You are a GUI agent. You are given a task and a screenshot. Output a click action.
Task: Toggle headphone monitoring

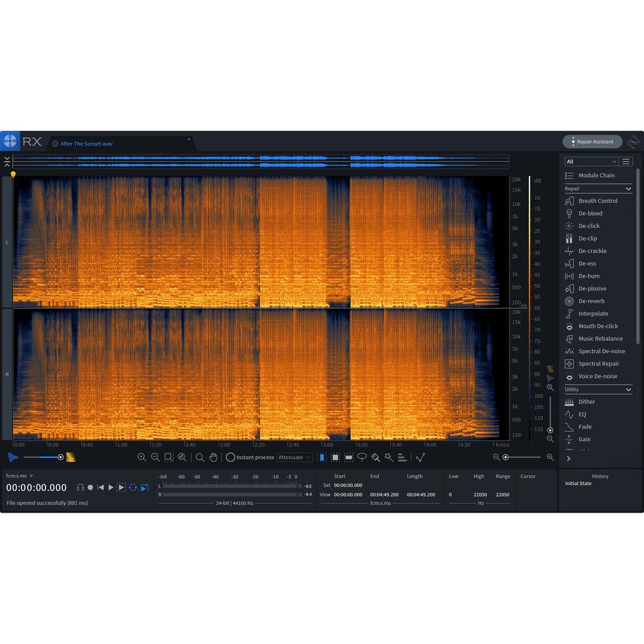click(80, 488)
